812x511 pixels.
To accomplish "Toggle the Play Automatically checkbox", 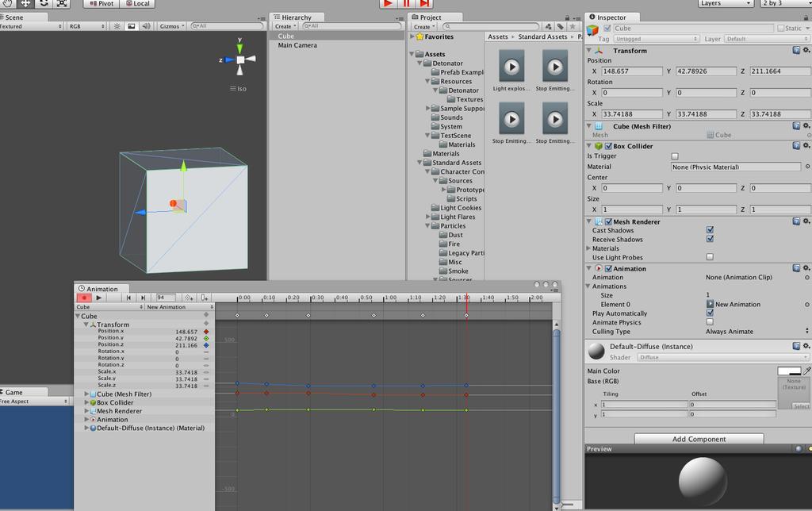I will [x=710, y=313].
